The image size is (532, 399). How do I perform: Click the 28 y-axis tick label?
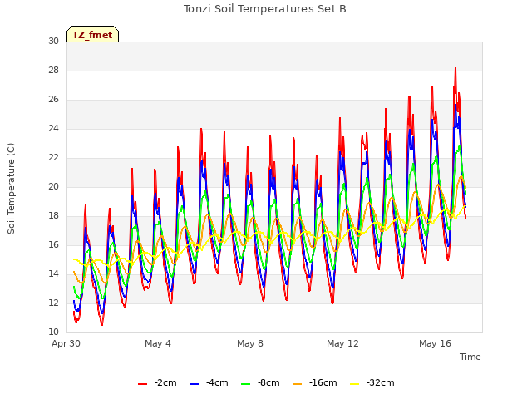pos(53,70)
